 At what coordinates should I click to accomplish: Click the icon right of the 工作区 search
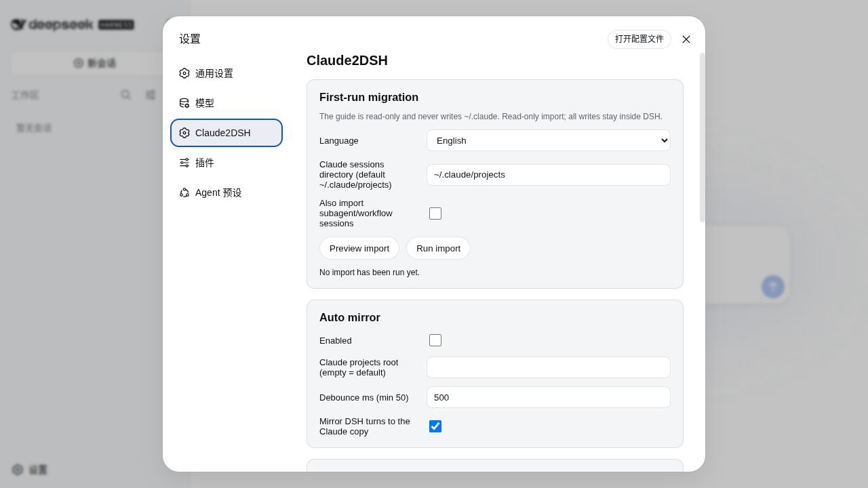pyautogui.click(x=151, y=95)
